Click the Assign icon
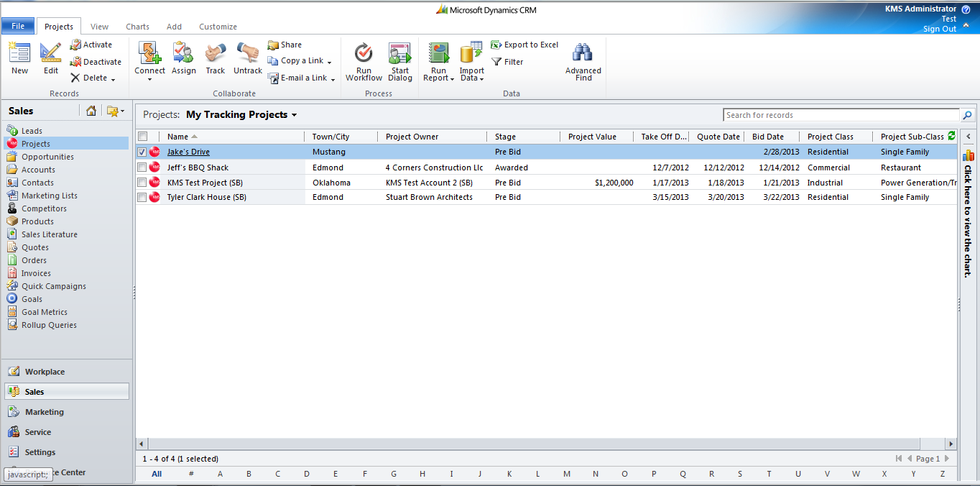The width and height of the screenshot is (980, 486). coord(183,52)
